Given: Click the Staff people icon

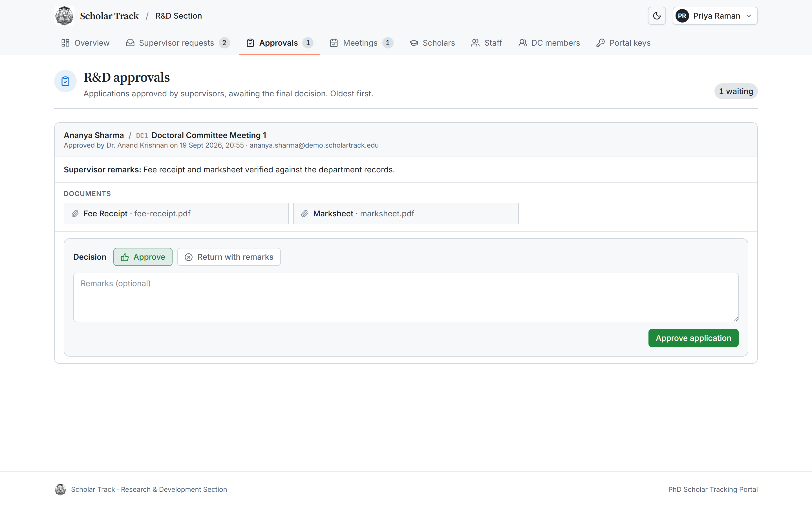Looking at the screenshot, I should (475, 43).
